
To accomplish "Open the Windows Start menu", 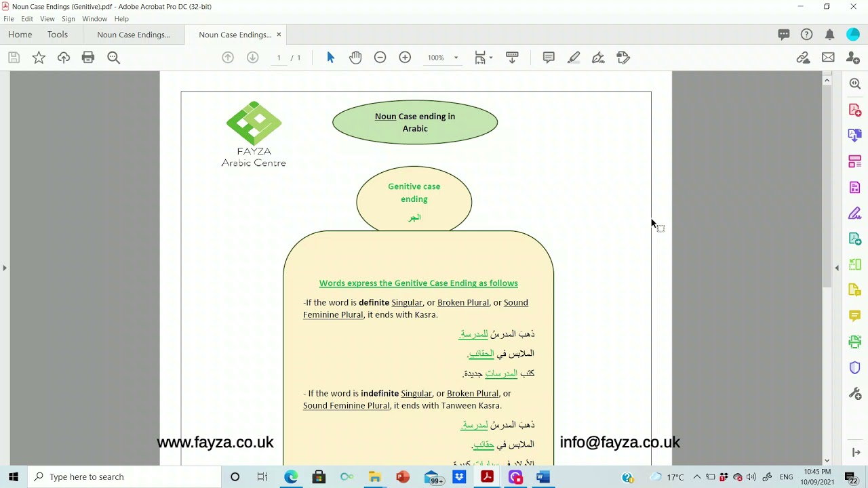I will [13, 476].
